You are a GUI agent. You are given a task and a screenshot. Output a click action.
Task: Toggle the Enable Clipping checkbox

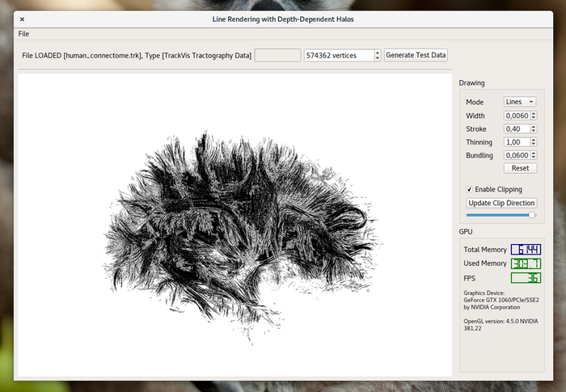[470, 189]
